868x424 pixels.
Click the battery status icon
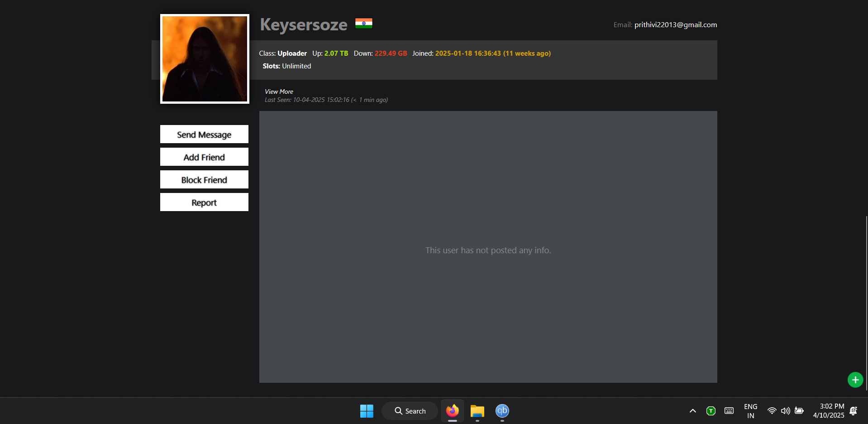[799, 411]
